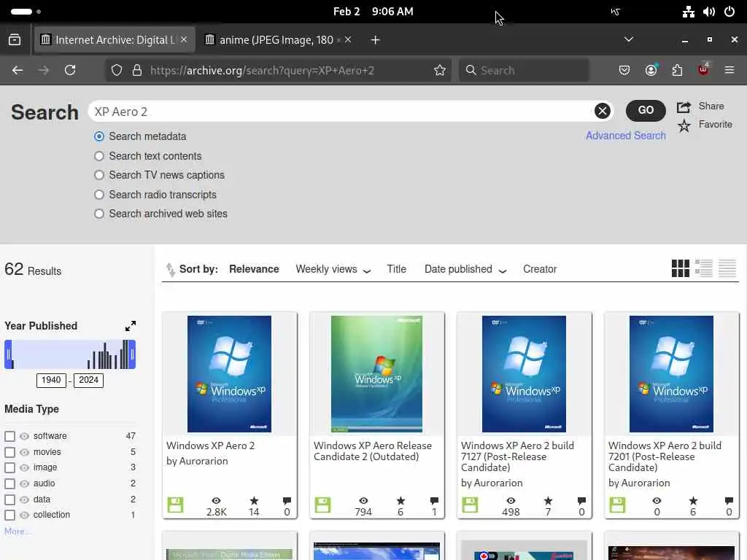Check the collection media type checkbox

coord(9,516)
